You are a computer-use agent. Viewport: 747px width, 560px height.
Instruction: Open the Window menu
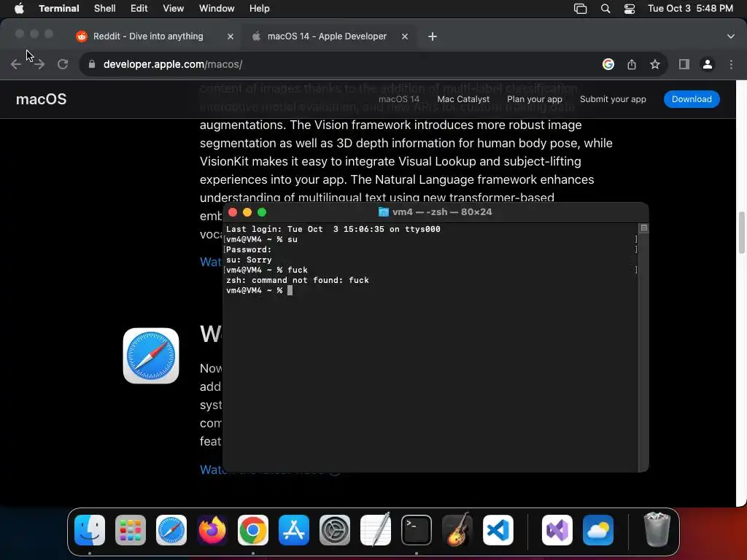pyautogui.click(x=217, y=9)
